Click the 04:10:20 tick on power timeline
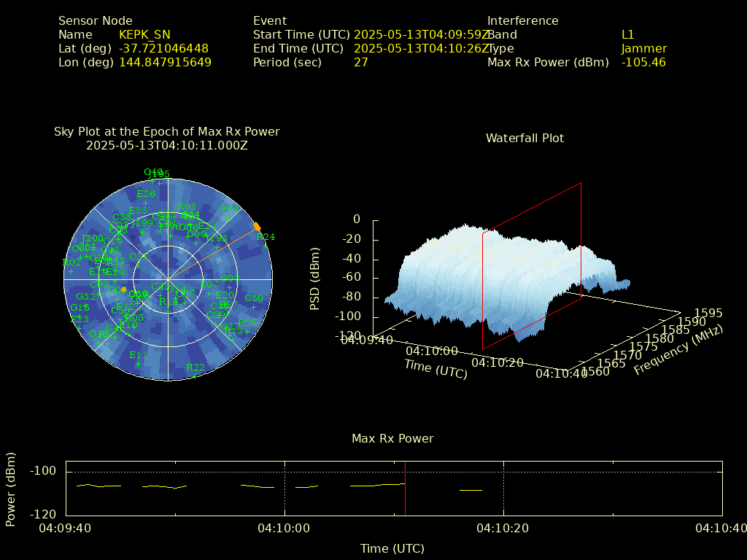Viewport: 747px width, 560px height. 503,528
